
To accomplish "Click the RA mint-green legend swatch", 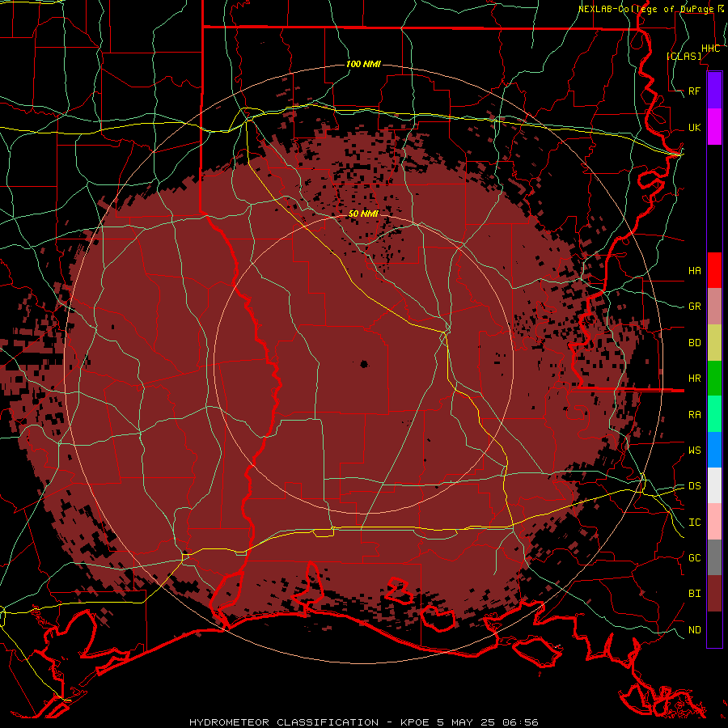I will pos(714,414).
